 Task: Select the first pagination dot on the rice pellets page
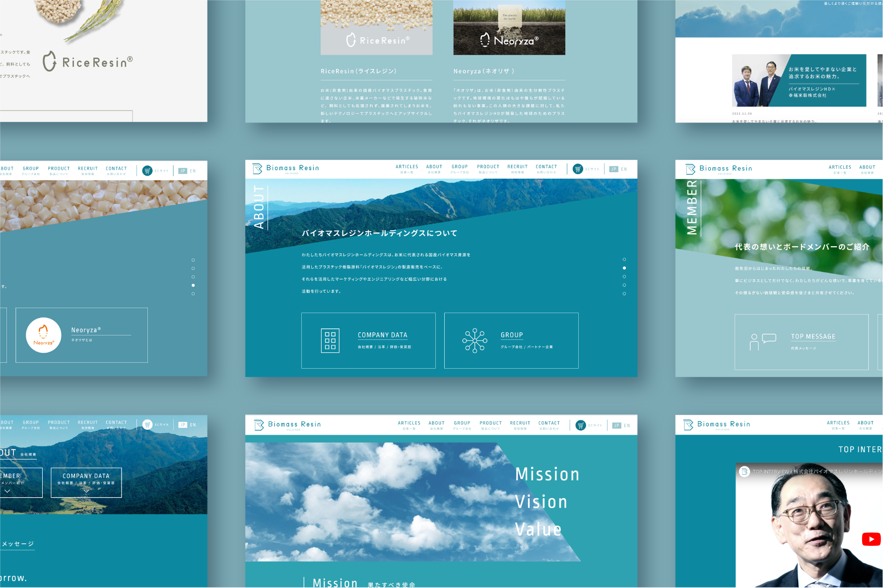point(193,260)
